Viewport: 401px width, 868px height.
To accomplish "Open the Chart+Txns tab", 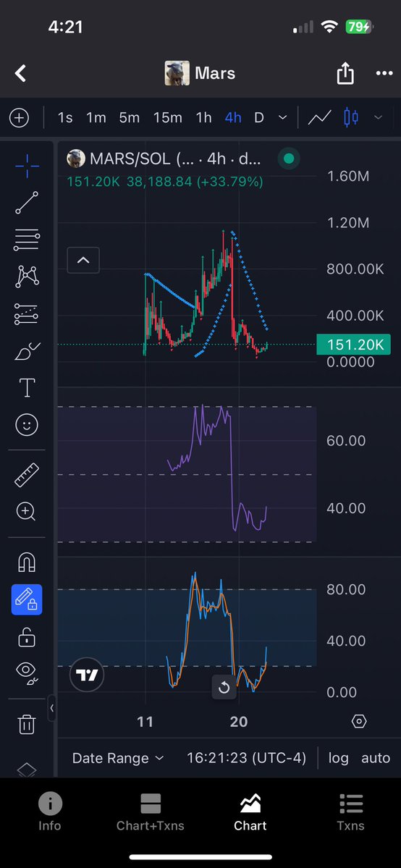I will click(x=150, y=812).
